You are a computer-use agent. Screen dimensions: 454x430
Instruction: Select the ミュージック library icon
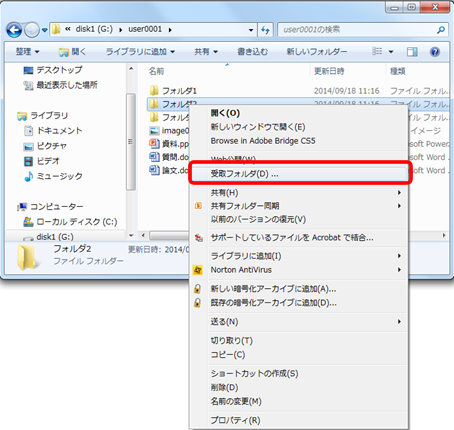29,176
